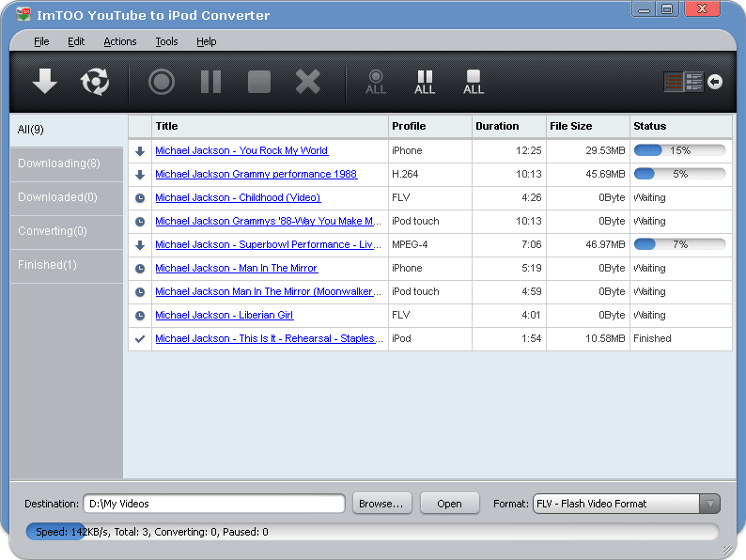Viewport: 746px width, 560px height.
Task: Open the Help menu
Action: pyautogui.click(x=206, y=41)
